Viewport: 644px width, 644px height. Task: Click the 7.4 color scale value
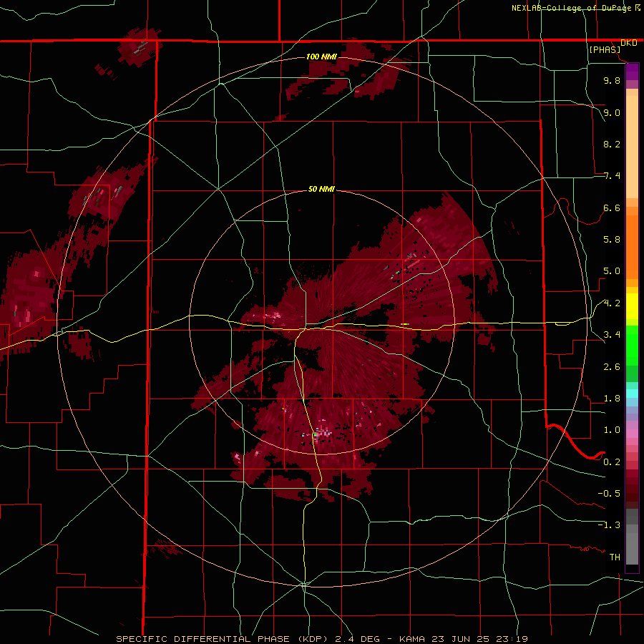[612, 176]
